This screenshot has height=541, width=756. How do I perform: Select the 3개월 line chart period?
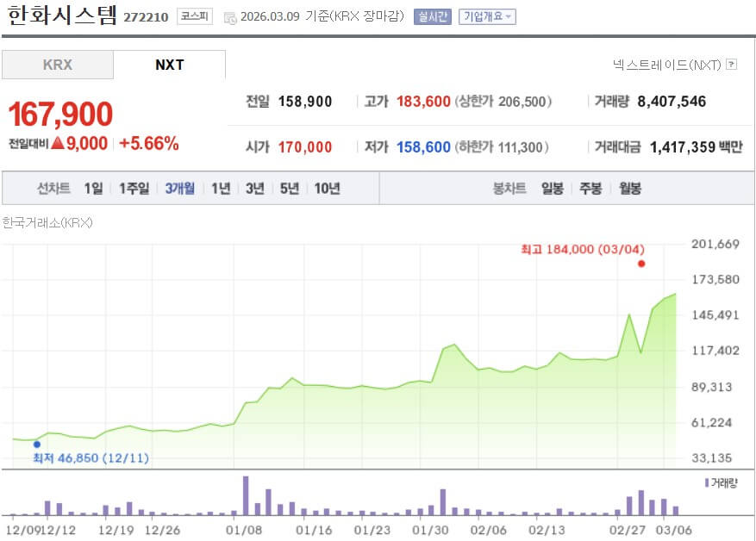pyautogui.click(x=180, y=188)
